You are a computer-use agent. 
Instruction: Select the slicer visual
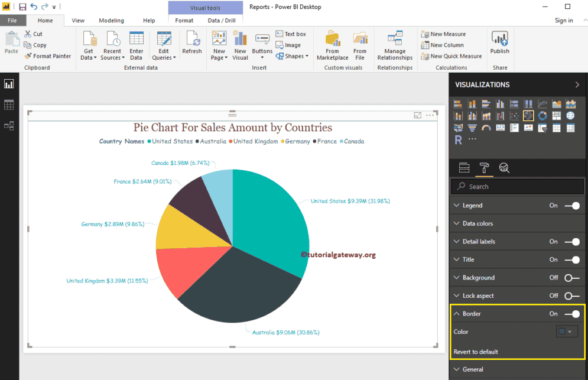click(x=542, y=128)
